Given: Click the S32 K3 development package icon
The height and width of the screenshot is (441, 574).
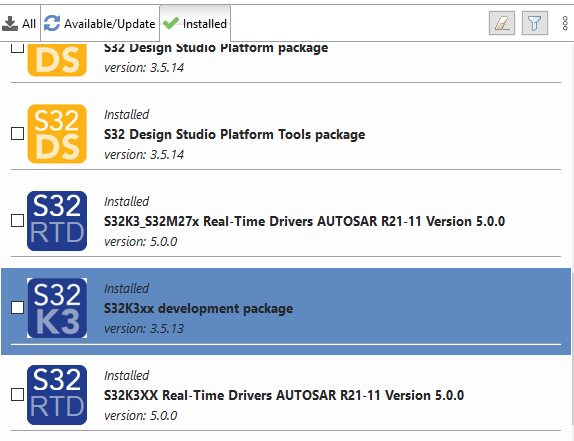Looking at the screenshot, I should (57, 308).
